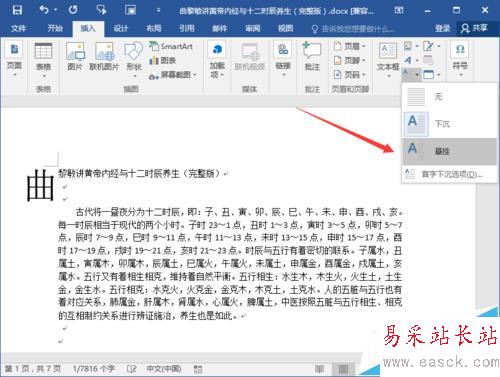500x377 pixels.
Task: Open the 页眉 header dropdown
Action: (x=350, y=46)
